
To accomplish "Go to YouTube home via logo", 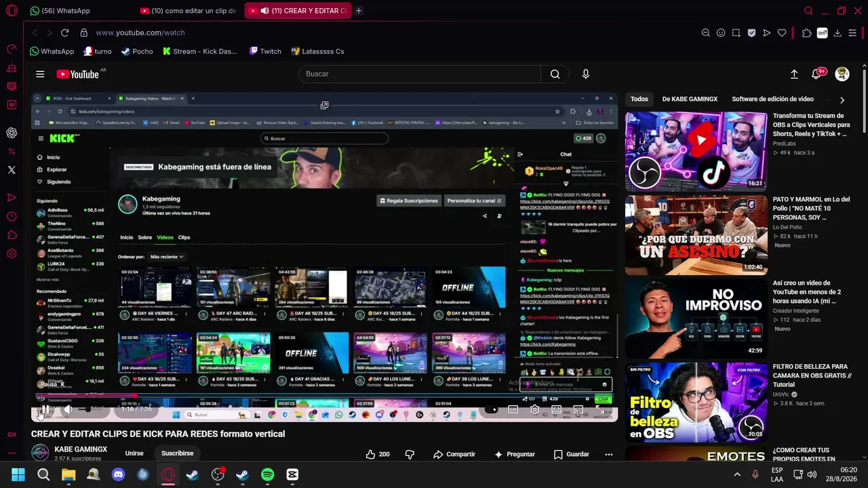I will coord(78,74).
